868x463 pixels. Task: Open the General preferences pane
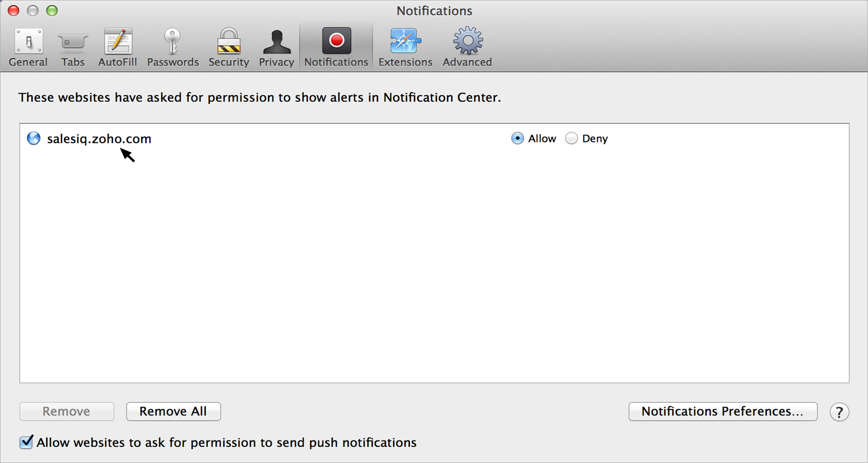28,47
